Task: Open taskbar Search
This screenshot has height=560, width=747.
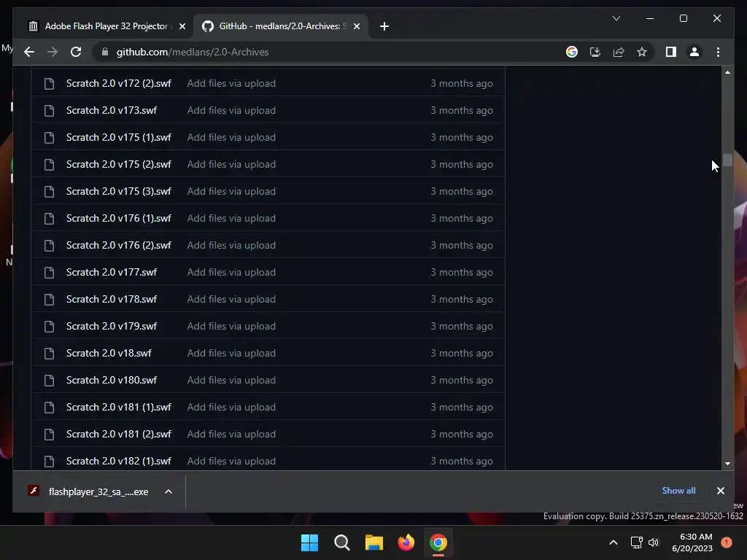Action: [341, 542]
